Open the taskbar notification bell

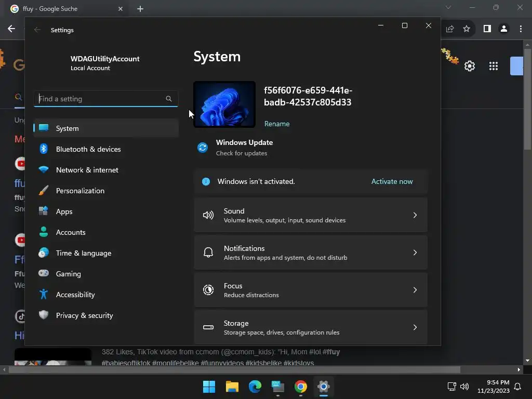pyautogui.click(x=517, y=387)
